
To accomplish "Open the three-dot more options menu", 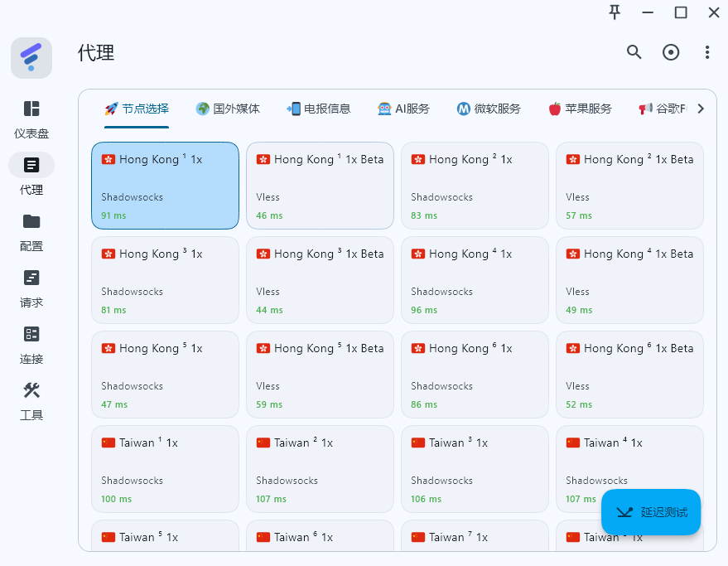I will tap(707, 52).
